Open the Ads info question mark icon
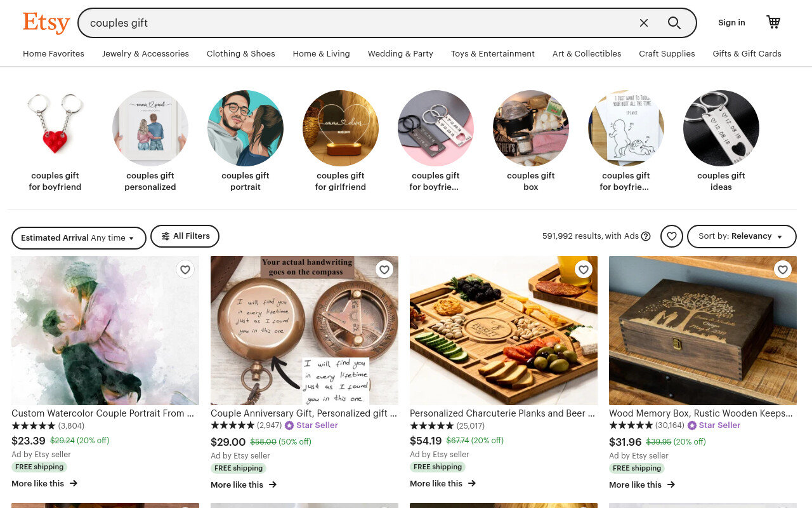This screenshot has height=508, width=812. point(646,236)
